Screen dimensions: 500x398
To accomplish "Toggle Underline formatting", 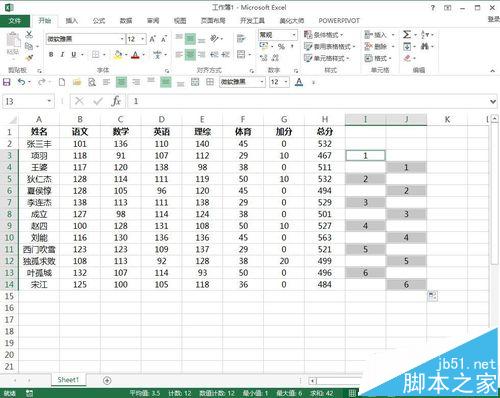I will click(74, 54).
